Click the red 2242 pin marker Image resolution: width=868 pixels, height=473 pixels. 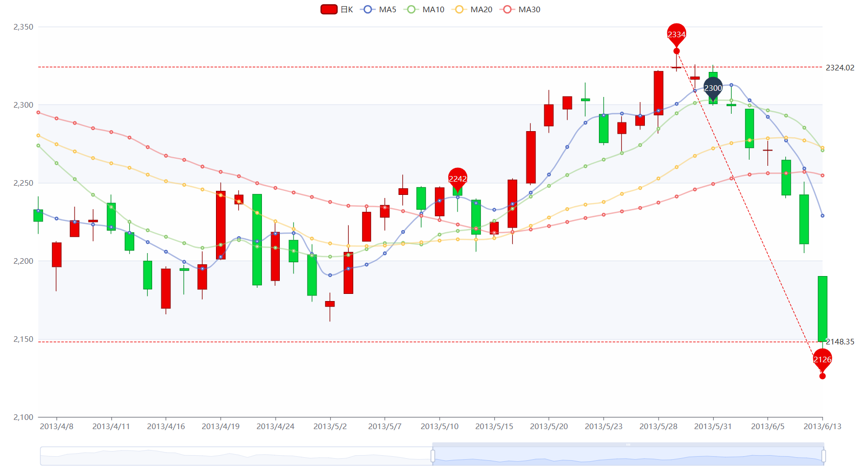457,179
